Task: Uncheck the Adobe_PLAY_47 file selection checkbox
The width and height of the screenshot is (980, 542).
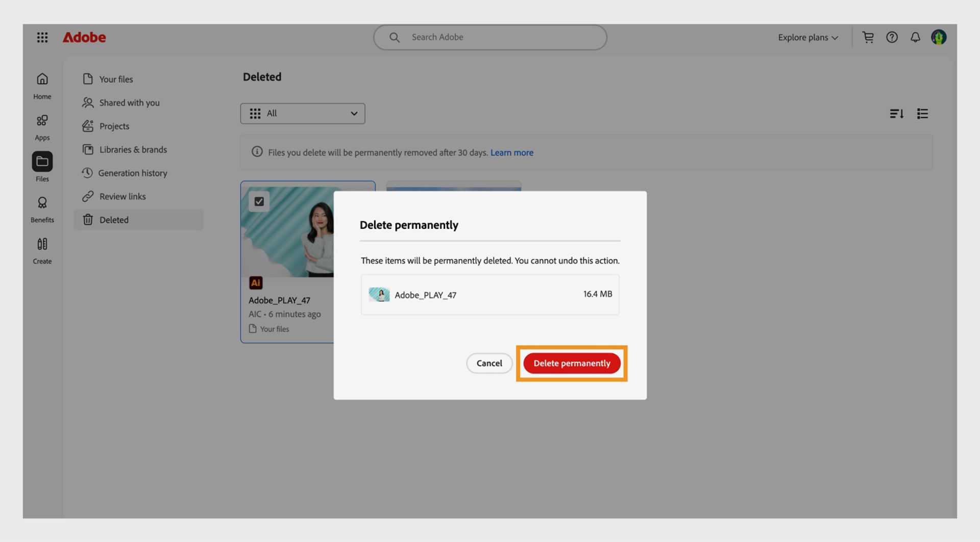Action: (x=259, y=201)
